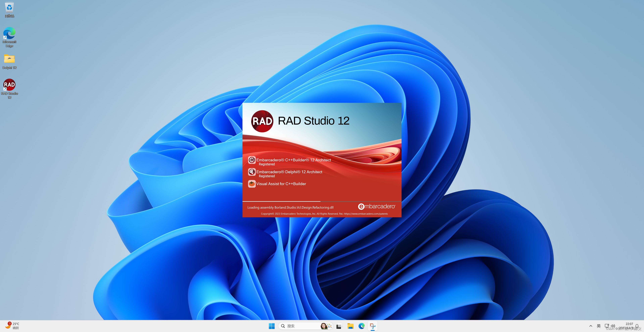Click the RAD Studio 12 desktop shortcut
Image resolution: width=644 pixels, height=332 pixels.
pyautogui.click(x=9, y=85)
